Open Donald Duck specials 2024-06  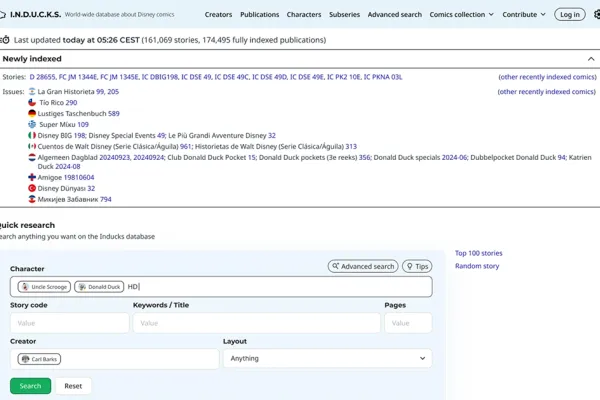pos(455,157)
